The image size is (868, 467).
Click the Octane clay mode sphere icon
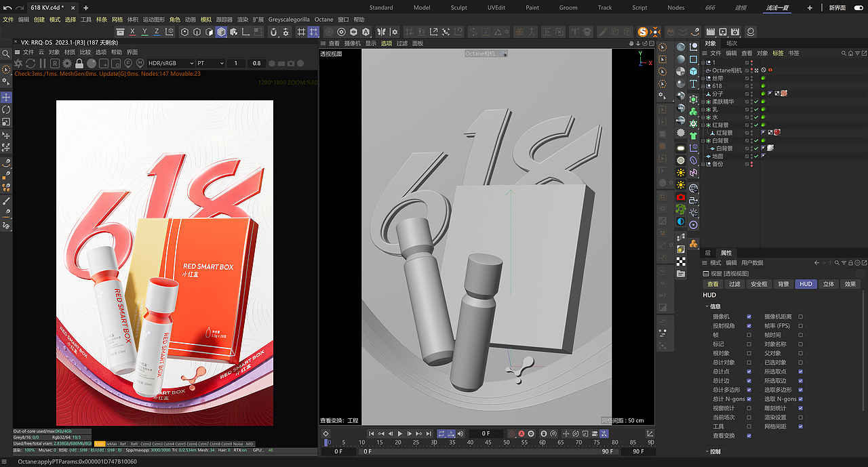[92, 63]
